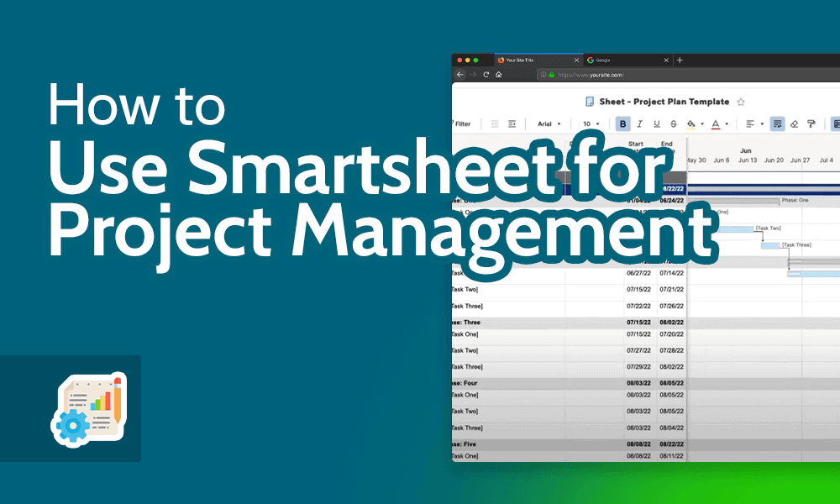This screenshot has width=840, height=504.
Task: Expand the text color dropdown arrow
Action: coord(727,124)
